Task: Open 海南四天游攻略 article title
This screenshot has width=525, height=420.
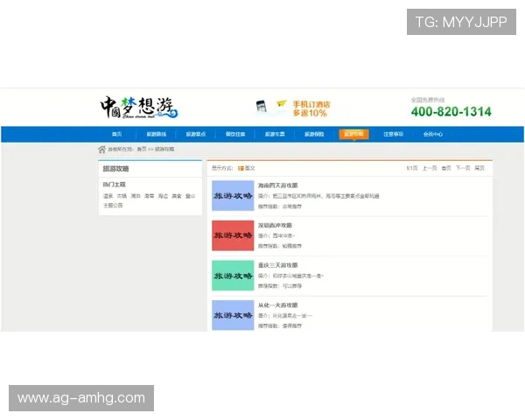Action: (x=278, y=185)
